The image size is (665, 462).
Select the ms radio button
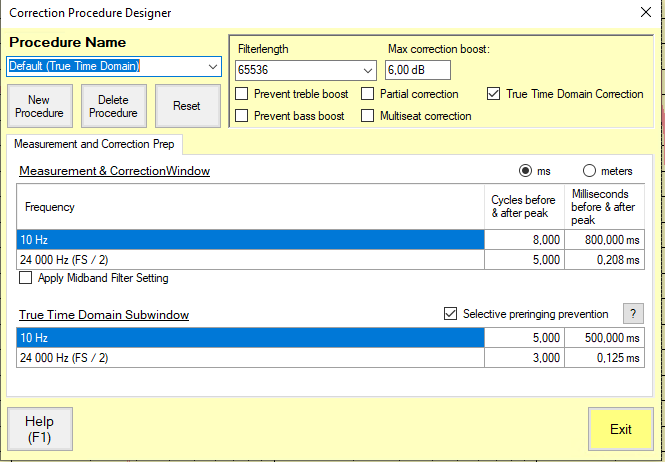click(x=524, y=171)
